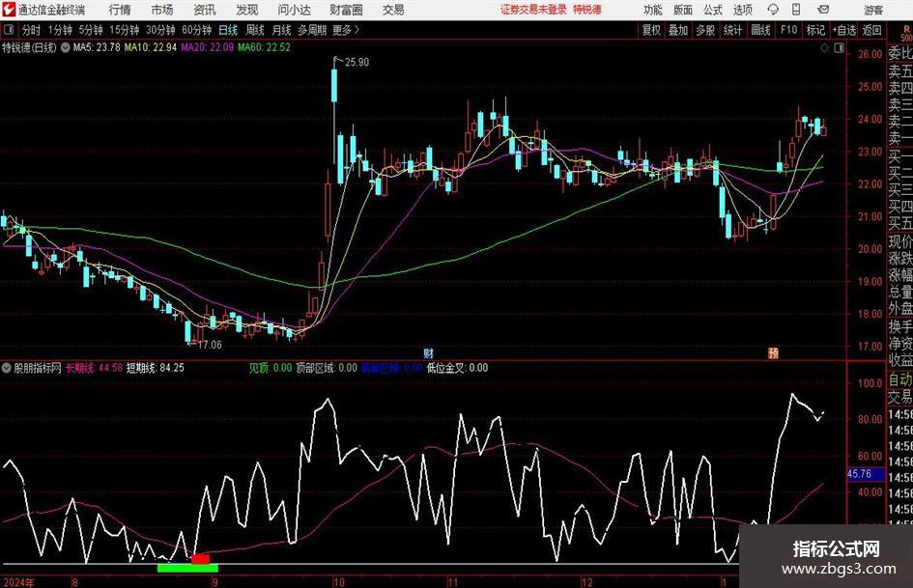Click the 低位金叉 0.00 indicator value
The image size is (913, 588).
tap(457, 368)
